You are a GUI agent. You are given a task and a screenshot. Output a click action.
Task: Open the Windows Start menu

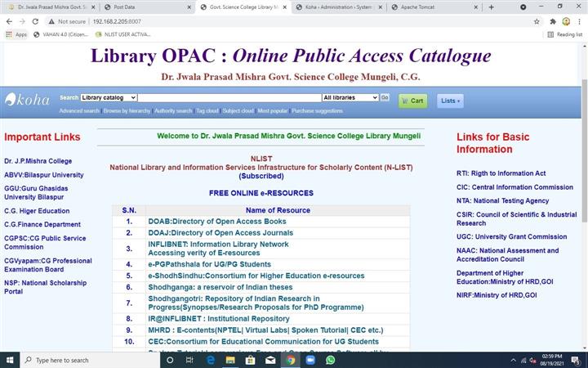coord(10,360)
